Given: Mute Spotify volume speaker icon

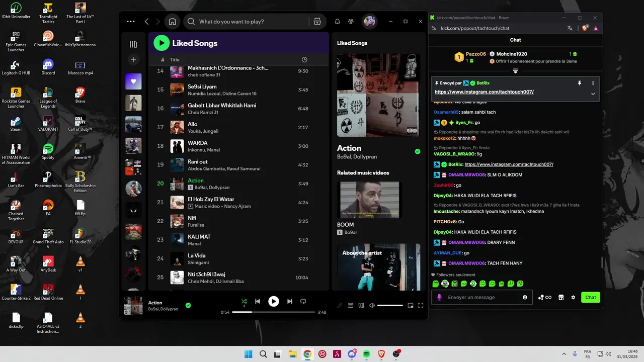Looking at the screenshot, I should pyautogui.click(x=372, y=305).
